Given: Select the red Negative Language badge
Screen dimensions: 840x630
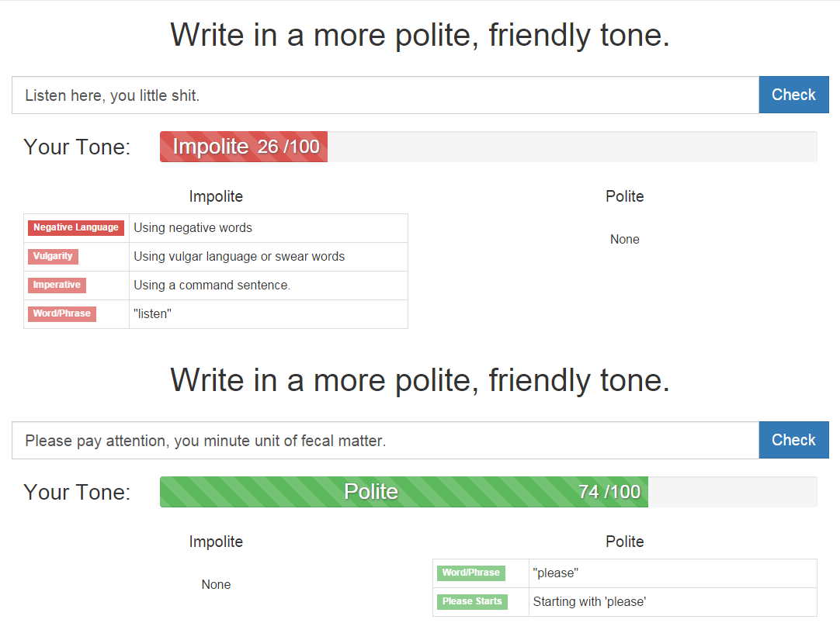Looking at the screenshot, I should [x=76, y=227].
